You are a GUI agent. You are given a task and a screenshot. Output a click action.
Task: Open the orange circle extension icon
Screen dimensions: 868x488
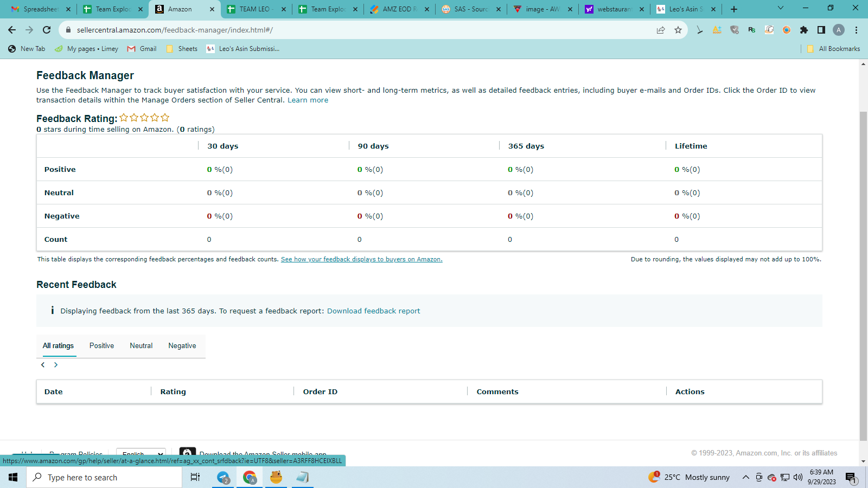pyautogui.click(x=787, y=30)
